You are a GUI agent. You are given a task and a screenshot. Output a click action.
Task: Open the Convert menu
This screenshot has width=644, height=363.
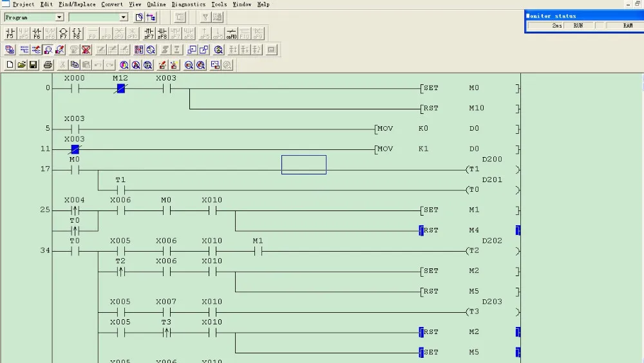[111, 4]
